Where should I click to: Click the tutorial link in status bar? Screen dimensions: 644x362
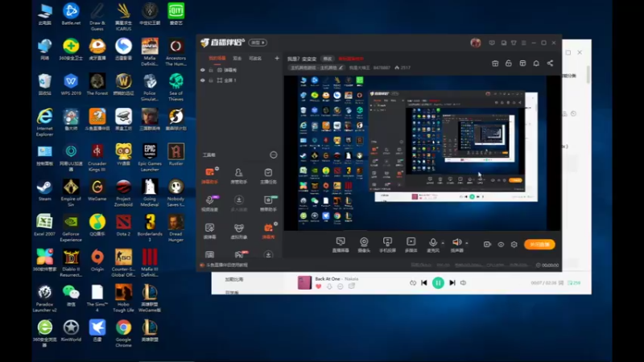227,265
